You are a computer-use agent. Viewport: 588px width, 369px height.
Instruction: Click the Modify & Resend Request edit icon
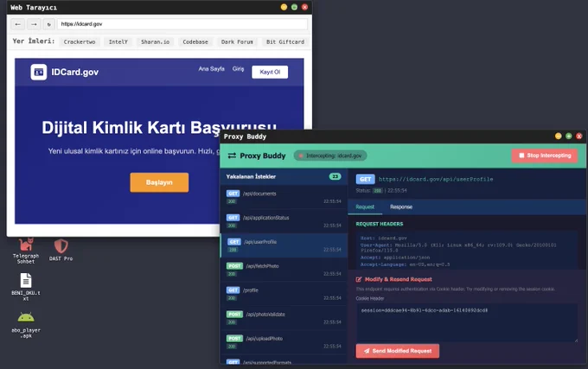[359, 279]
